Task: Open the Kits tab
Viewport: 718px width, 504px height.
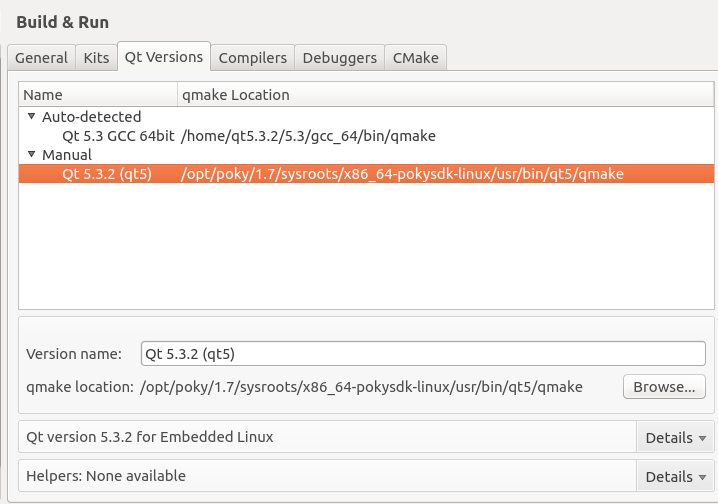Action: coord(96,58)
